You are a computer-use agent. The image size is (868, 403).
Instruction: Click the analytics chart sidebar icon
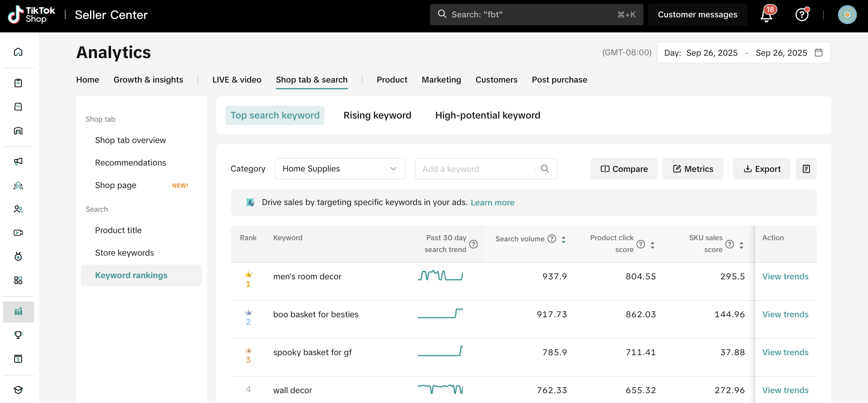[18, 312]
